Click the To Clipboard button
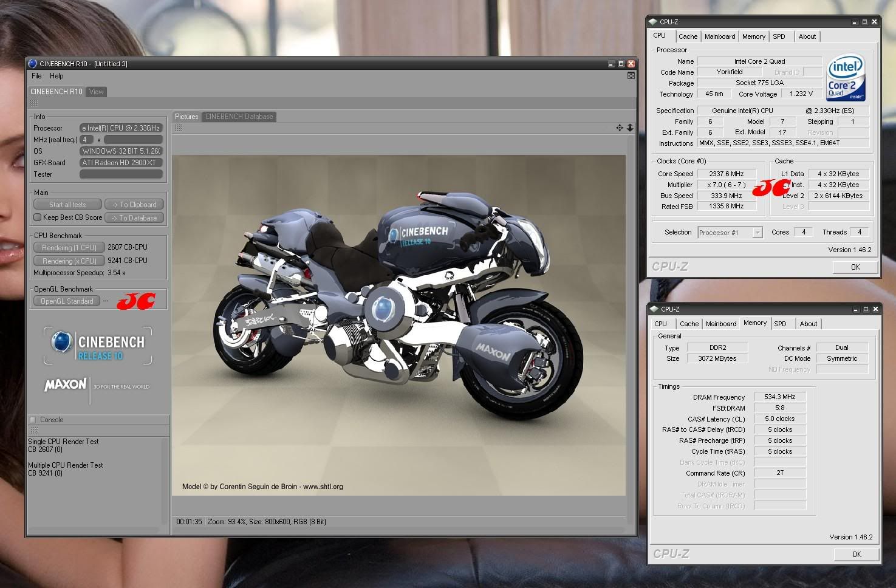This screenshot has width=896, height=588. (x=134, y=205)
